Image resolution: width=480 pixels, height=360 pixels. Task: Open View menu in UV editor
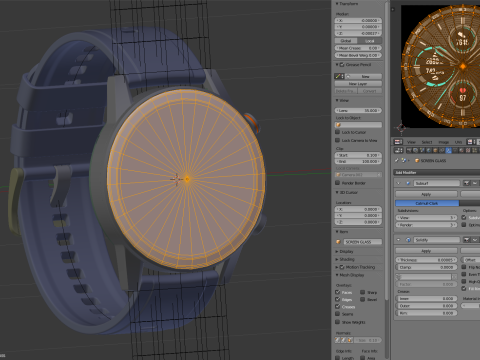coord(411,142)
